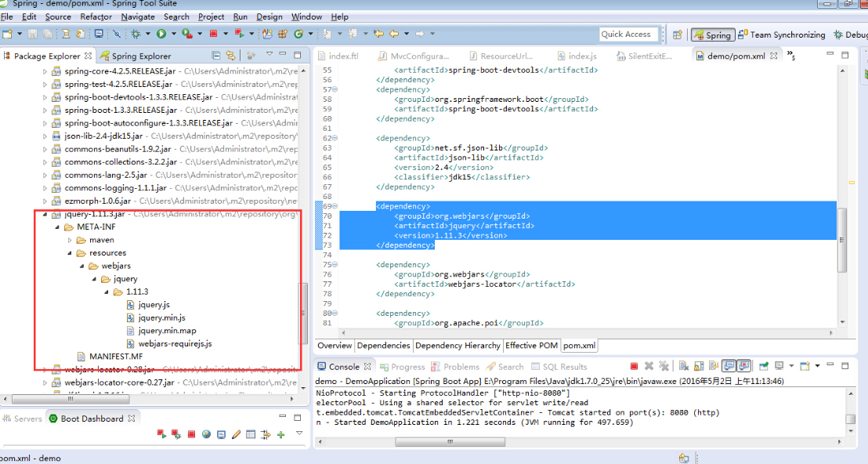Click the Save toolbar icon
The image size is (868, 464).
coord(33,34)
